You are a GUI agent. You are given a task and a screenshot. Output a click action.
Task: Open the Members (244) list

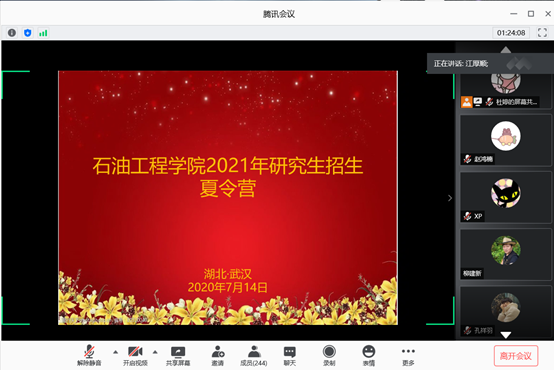[x=254, y=356]
